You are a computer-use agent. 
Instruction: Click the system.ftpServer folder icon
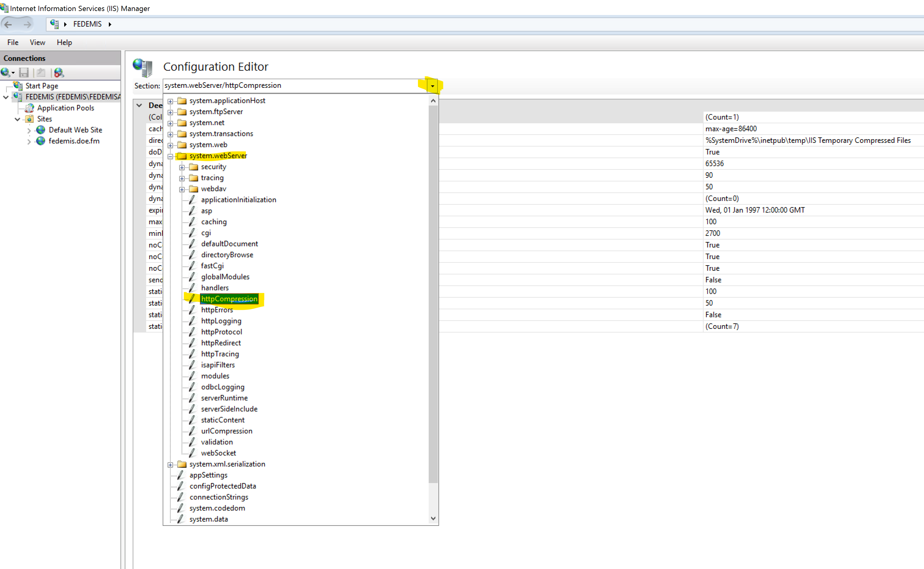182,112
